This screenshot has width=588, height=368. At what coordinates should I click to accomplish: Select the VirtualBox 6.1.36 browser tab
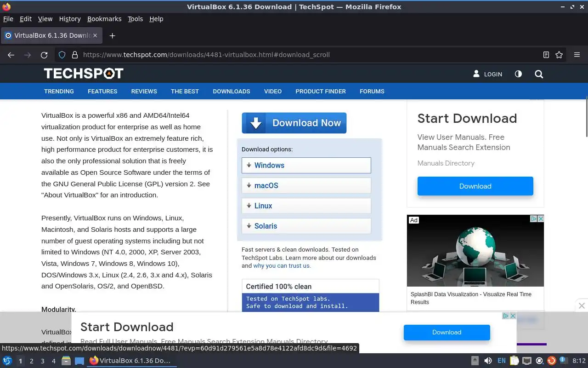pos(51,35)
